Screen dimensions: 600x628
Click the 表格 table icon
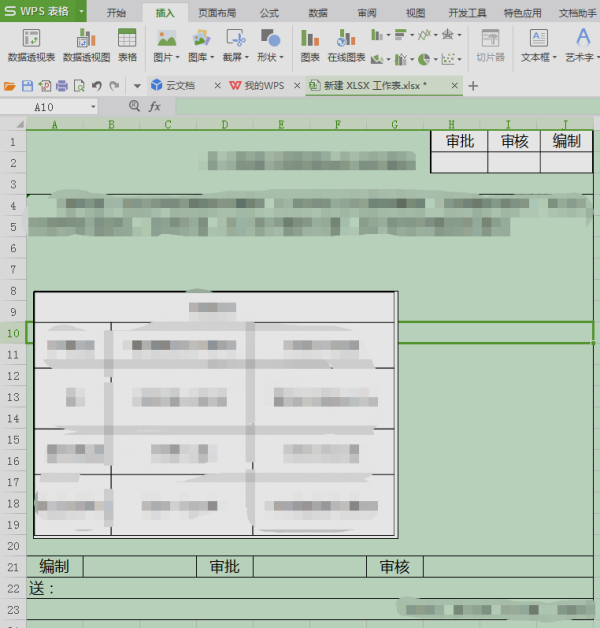point(127,45)
